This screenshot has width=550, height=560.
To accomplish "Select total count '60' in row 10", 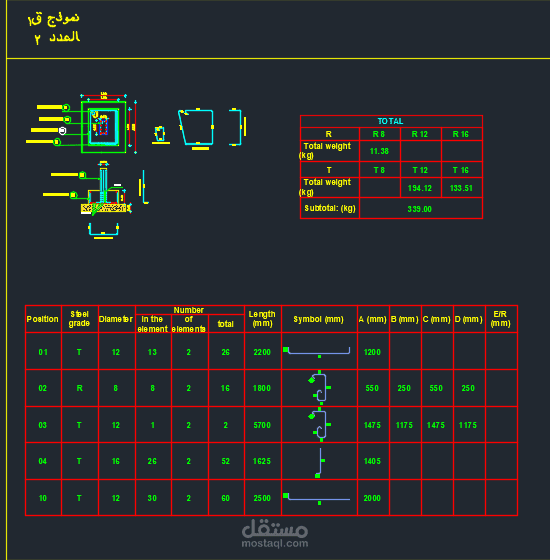I will (x=226, y=498).
